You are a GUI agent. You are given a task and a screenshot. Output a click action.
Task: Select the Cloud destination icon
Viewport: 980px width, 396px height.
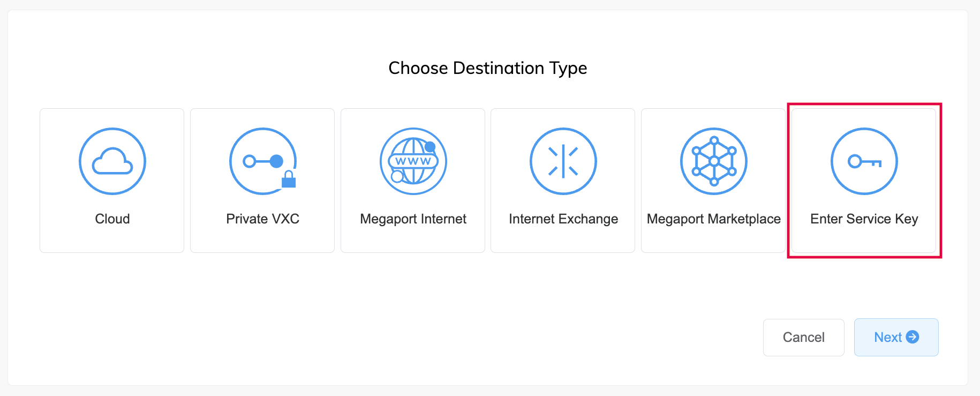tap(112, 161)
